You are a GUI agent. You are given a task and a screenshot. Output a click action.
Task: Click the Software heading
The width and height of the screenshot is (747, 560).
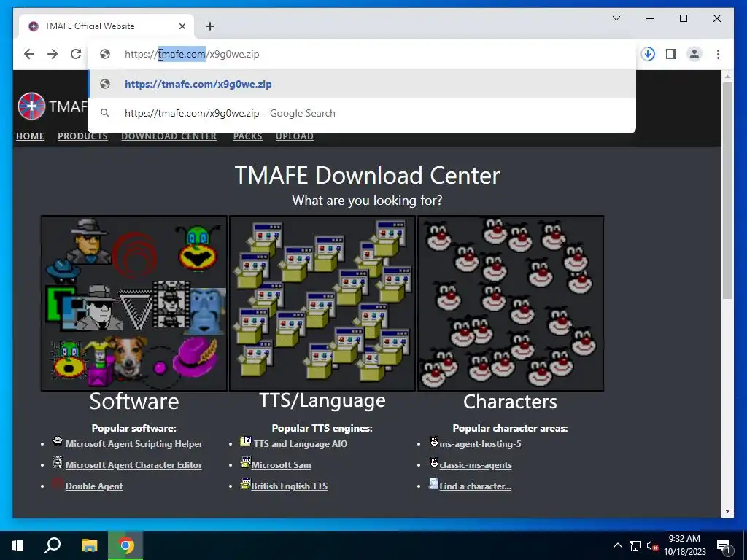(134, 402)
